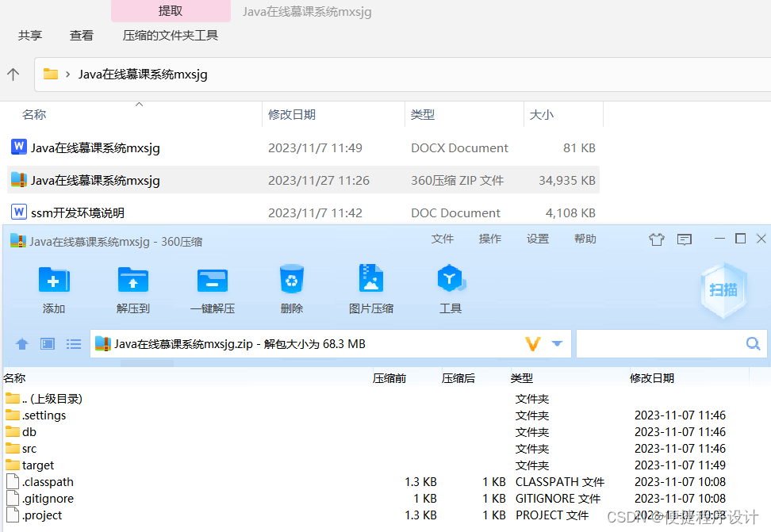Click the magnifier search icon in 360压缩
This screenshot has height=532, width=771.
tap(754, 343)
